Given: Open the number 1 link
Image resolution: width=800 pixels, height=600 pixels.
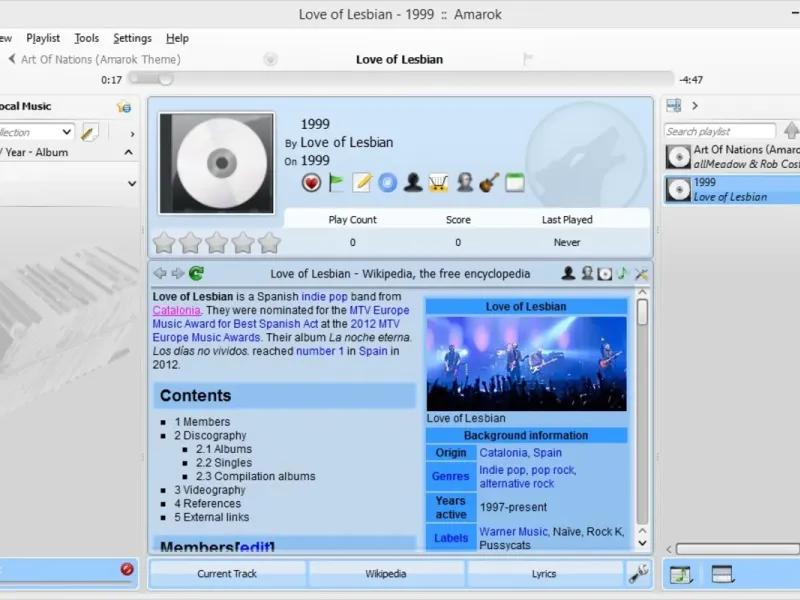Looking at the screenshot, I should [320, 351].
